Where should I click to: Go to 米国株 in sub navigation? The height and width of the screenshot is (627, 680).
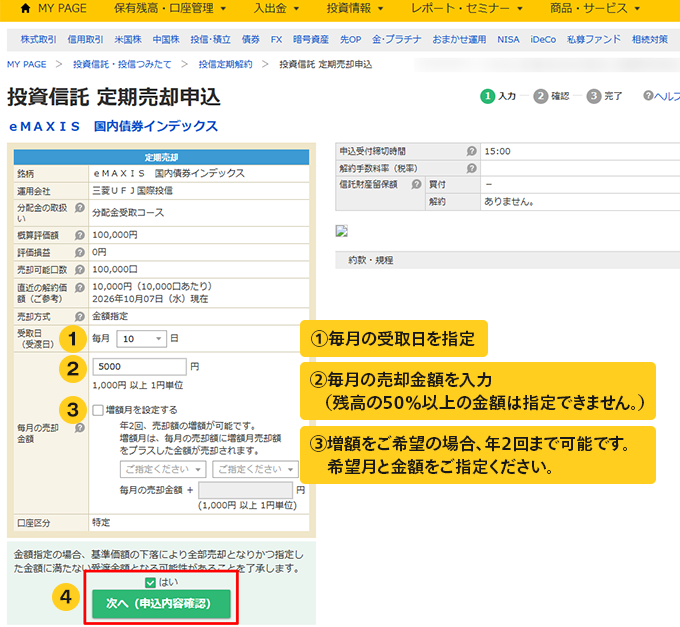[128, 39]
